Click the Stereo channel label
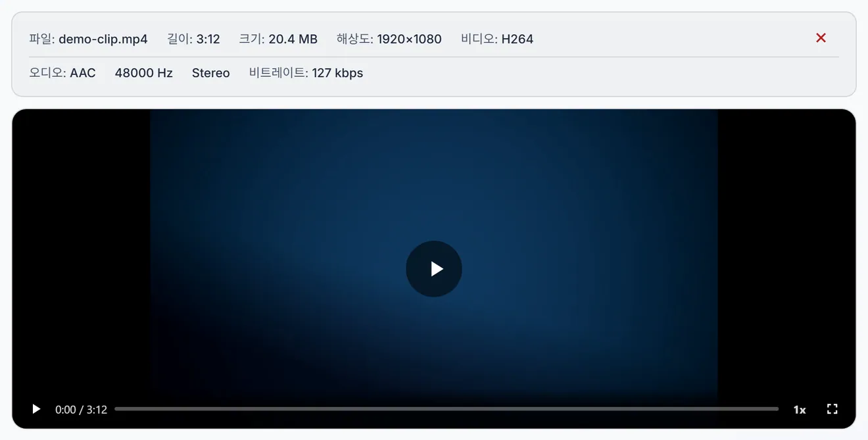This screenshot has width=868, height=440. [x=210, y=73]
